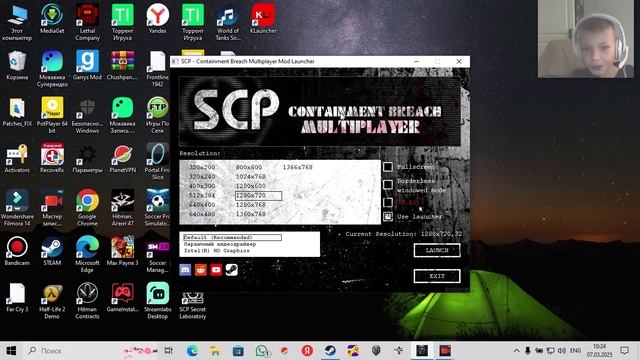Select 800x600 resolution
This screenshot has height=360, width=640.
click(x=249, y=167)
